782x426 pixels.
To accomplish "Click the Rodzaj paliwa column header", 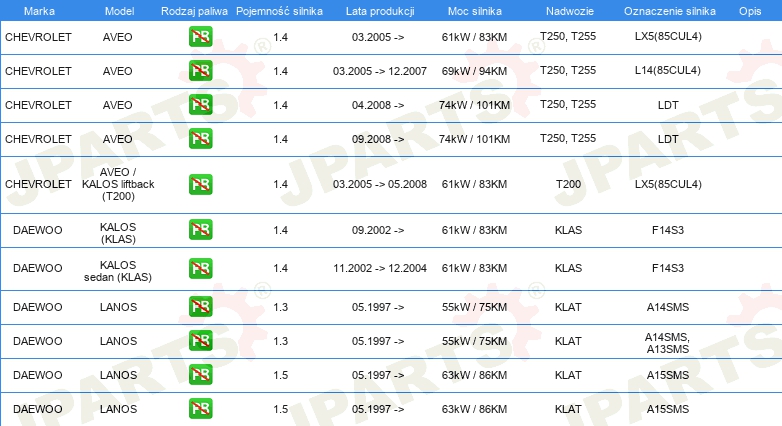I will [x=194, y=11].
